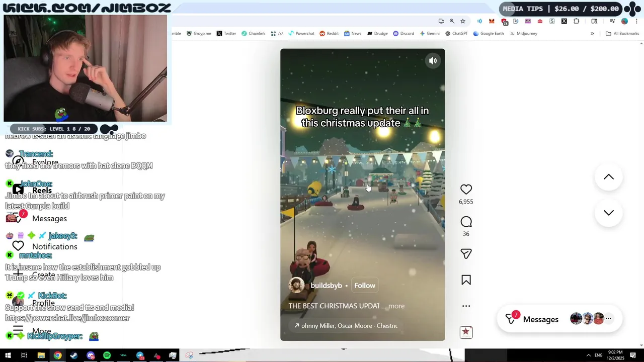644x362 pixels.
Task: Open the Powerchat bookmark
Action: click(x=301, y=34)
